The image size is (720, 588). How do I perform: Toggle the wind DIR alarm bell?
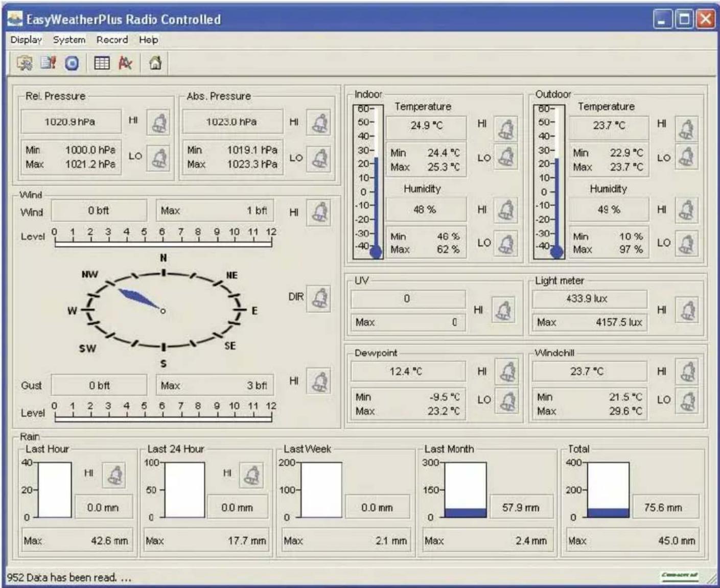click(319, 298)
